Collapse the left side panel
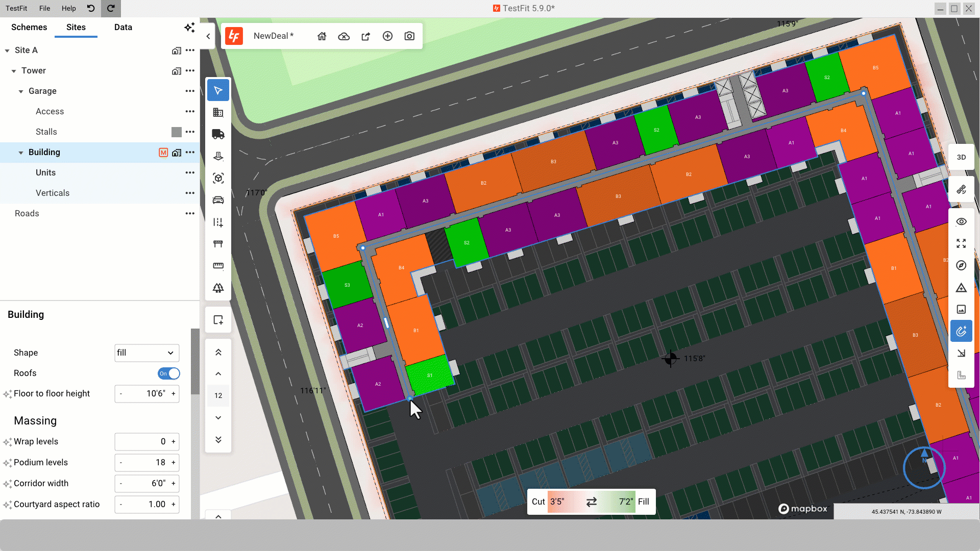Image resolution: width=980 pixels, height=551 pixels. pos(208,36)
